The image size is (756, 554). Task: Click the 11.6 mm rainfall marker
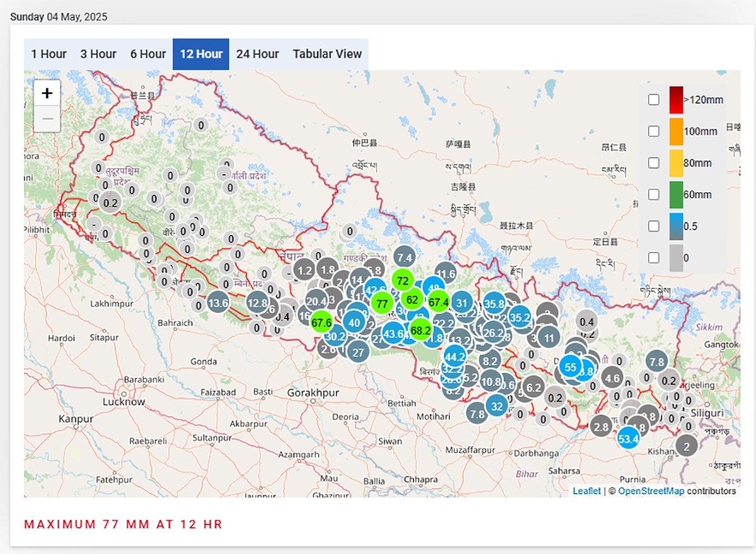tap(445, 273)
